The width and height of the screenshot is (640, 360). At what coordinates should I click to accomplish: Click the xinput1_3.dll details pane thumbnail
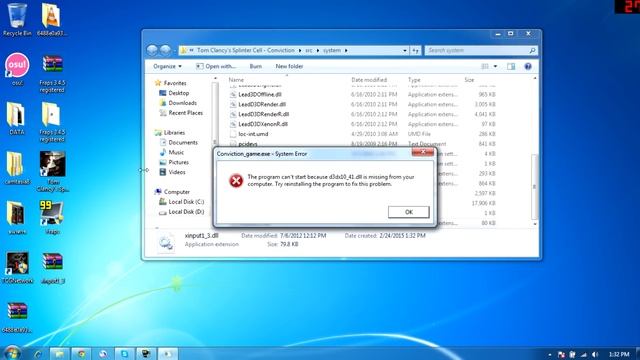(166, 242)
